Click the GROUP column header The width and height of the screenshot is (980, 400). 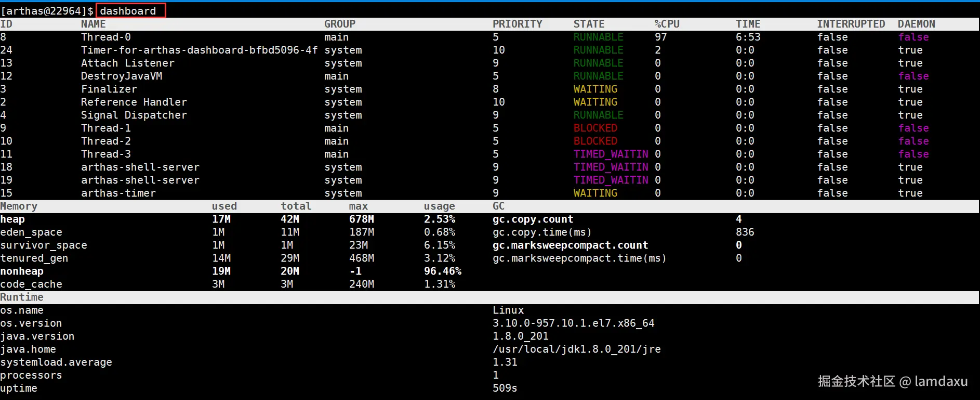340,24
